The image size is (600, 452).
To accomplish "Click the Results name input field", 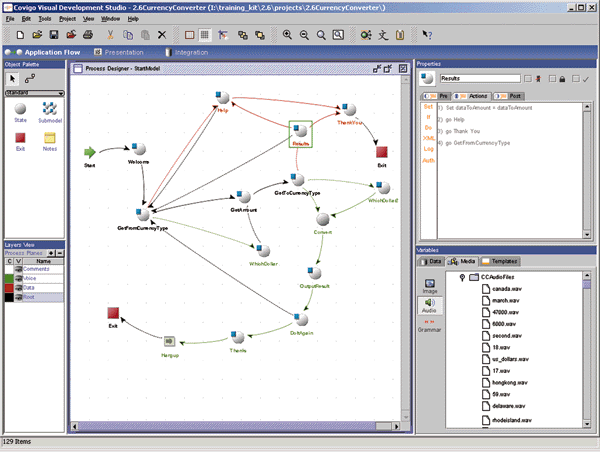I will tap(480, 77).
